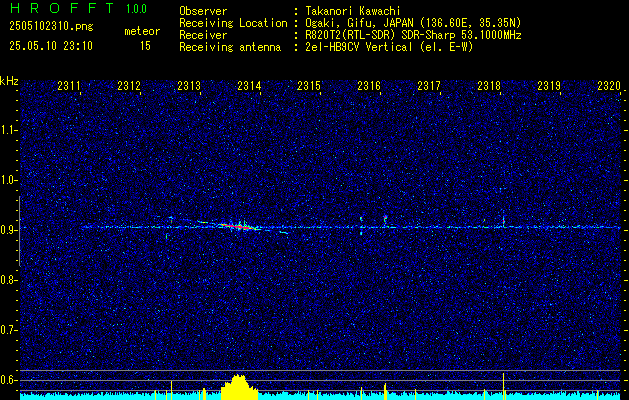
Task: Click frequency label 0.6
Action: pyautogui.click(x=9, y=380)
